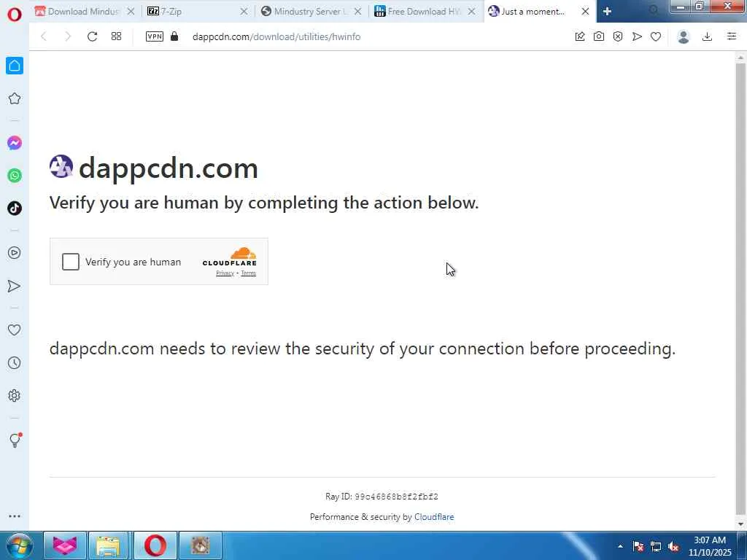Toggle the ad blocker shield icon

point(618,36)
